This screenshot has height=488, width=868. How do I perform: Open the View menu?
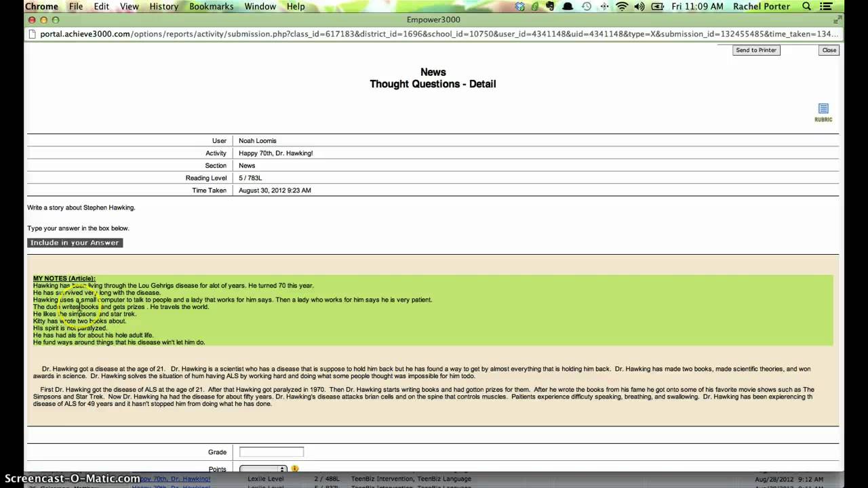click(130, 6)
